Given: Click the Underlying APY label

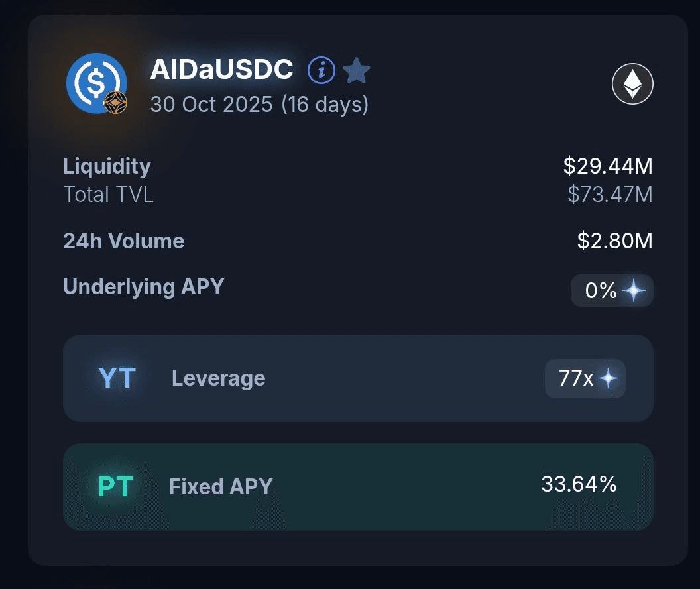Looking at the screenshot, I should [143, 287].
